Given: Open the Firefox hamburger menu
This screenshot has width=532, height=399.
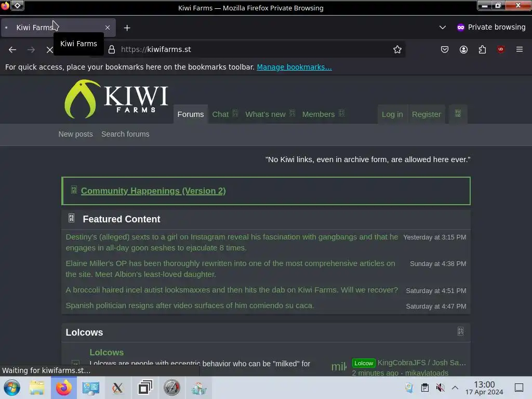Looking at the screenshot, I should click(x=519, y=49).
